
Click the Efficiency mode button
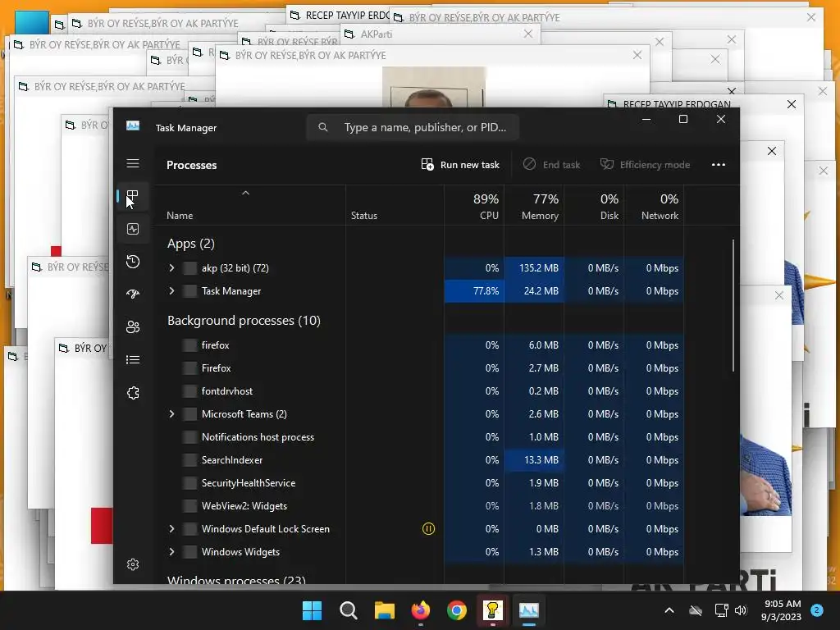(x=645, y=164)
